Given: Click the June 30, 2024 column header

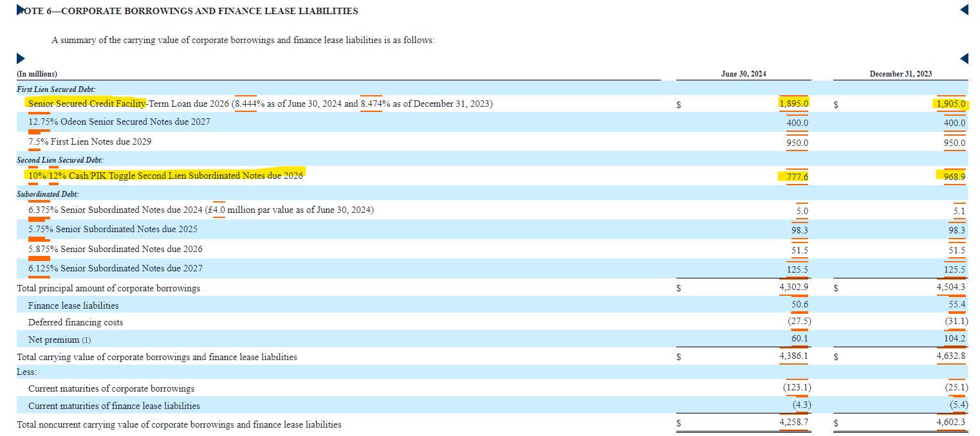Looking at the screenshot, I should [744, 73].
